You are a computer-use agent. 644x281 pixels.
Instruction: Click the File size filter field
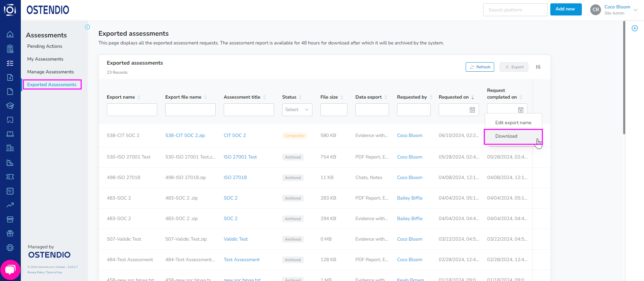pyautogui.click(x=334, y=110)
